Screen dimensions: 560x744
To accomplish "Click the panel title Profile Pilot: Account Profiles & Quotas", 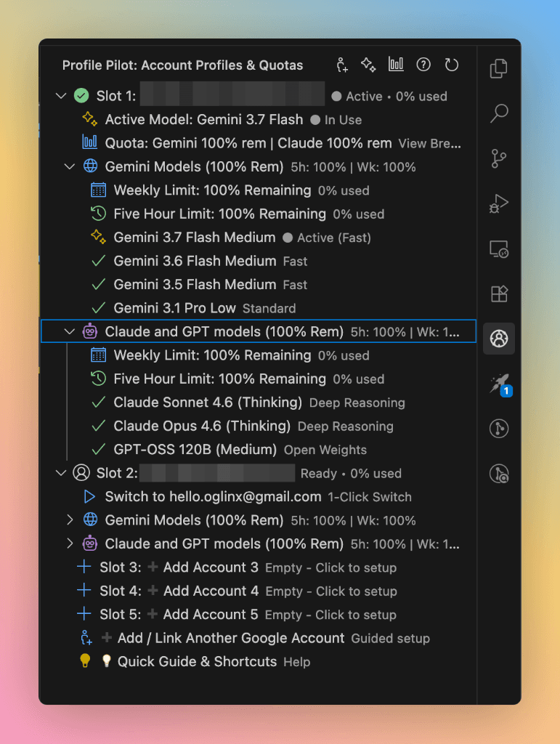I will (x=182, y=65).
